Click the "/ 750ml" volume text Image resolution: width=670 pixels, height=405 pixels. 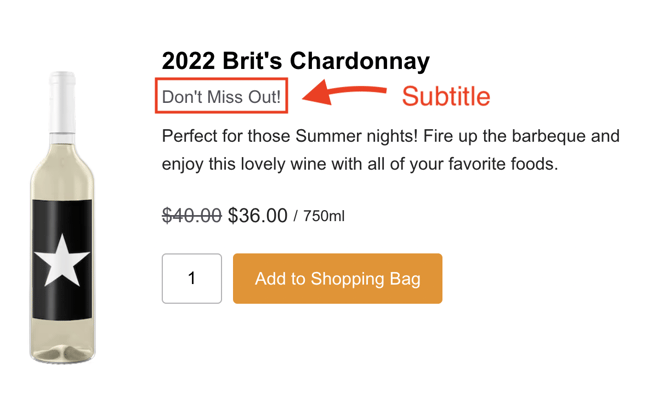click(319, 216)
